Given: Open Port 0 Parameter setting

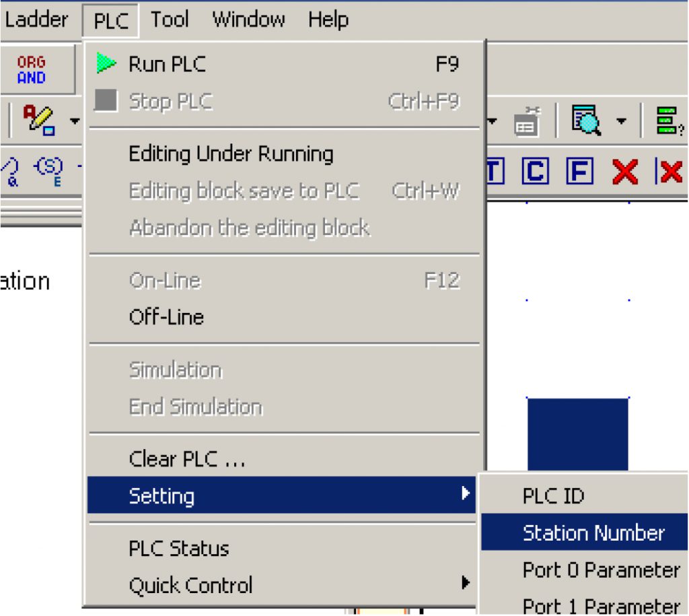Looking at the screenshot, I should (x=585, y=570).
